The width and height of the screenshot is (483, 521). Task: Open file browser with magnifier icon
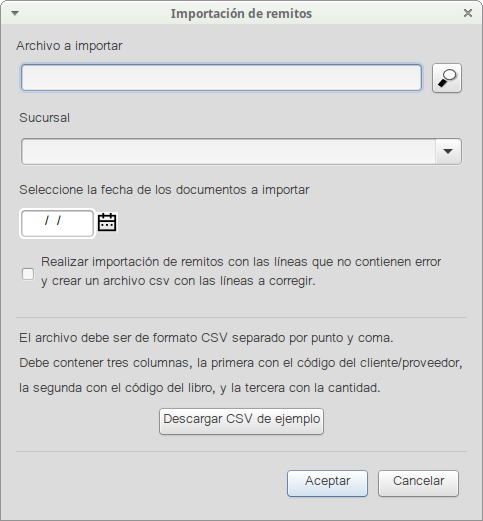[x=447, y=78]
